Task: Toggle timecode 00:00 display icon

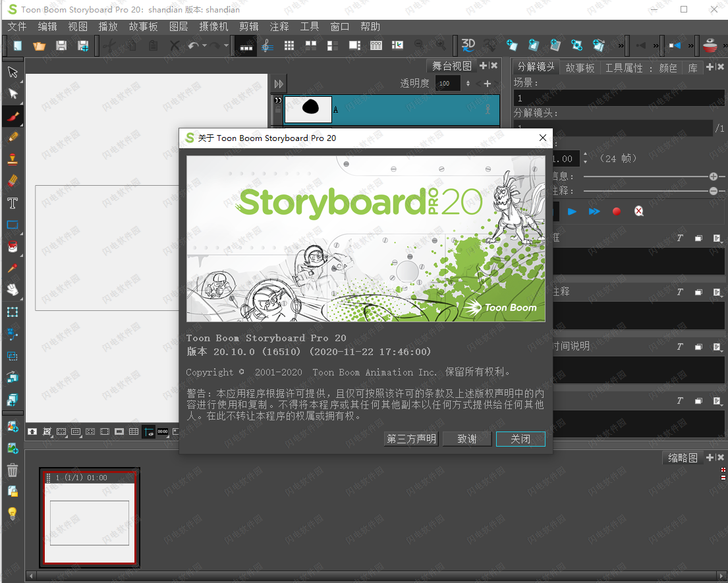Action: pos(163,431)
